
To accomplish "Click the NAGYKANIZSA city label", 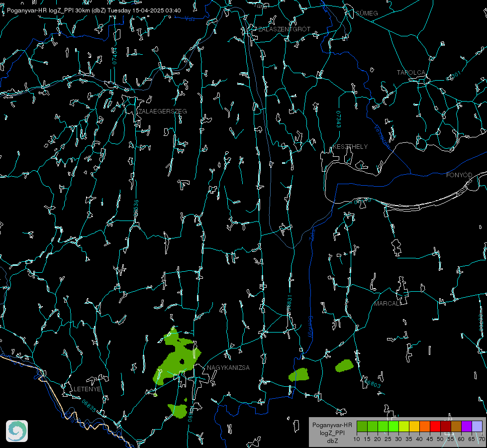I will [228, 367].
